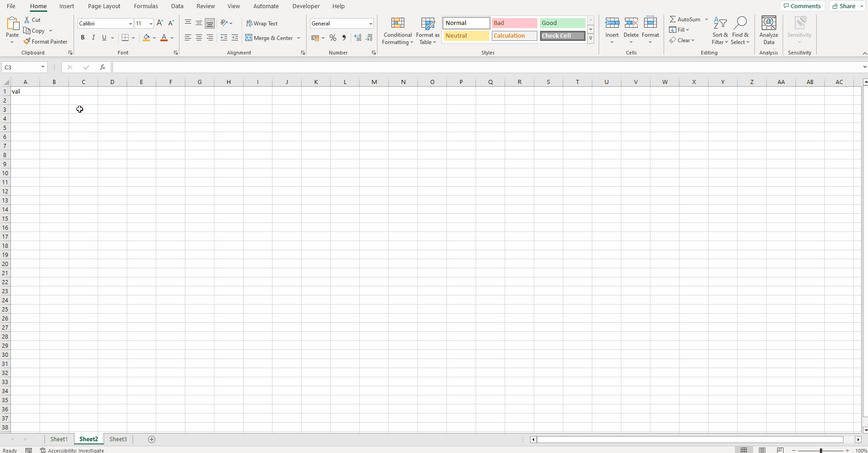Click the Share button
Image resolution: width=868 pixels, height=453 pixels.
[x=844, y=6]
